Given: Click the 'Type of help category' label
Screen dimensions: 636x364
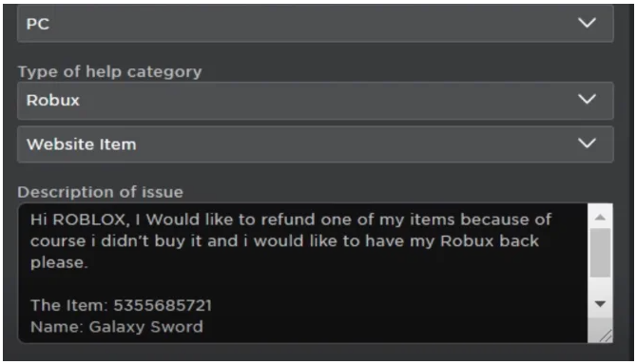Looking at the screenshot, I should click(109, 71).
